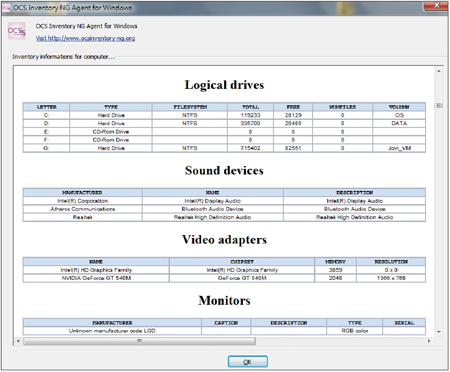Click the horizontal scrollbar thumb
Image resolution: width=450 pixels, height=372 pixels.
coord(139,341)
